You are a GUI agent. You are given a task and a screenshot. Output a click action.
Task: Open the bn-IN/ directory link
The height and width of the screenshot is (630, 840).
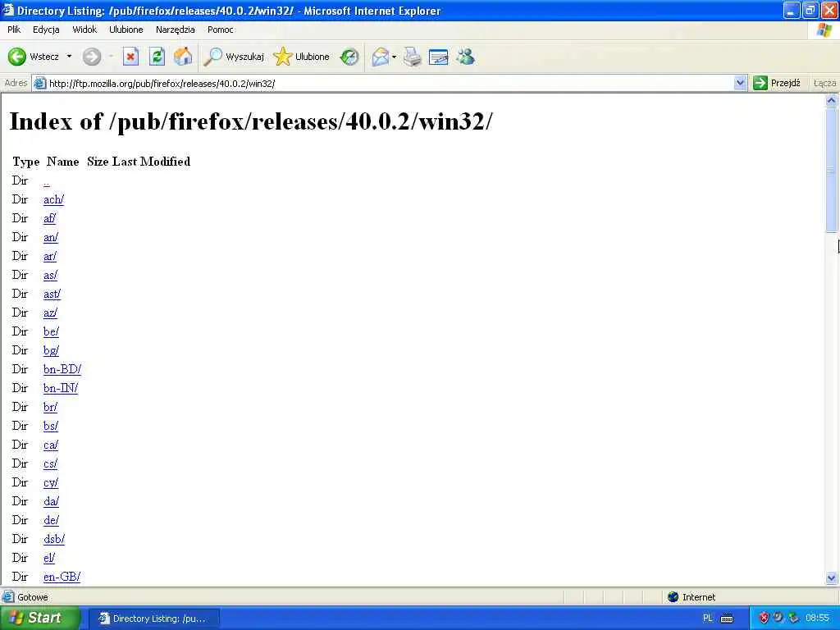coord(61,388)
